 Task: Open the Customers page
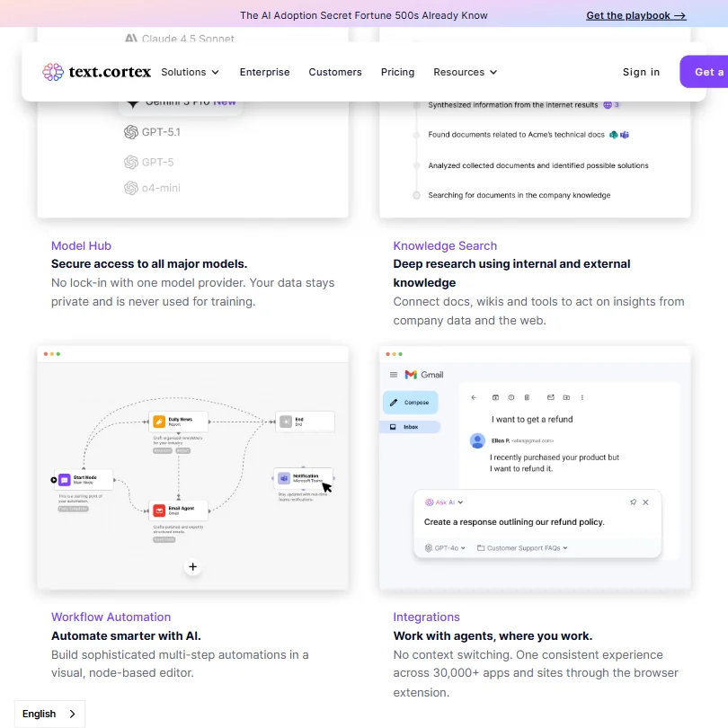coord(335,72)
